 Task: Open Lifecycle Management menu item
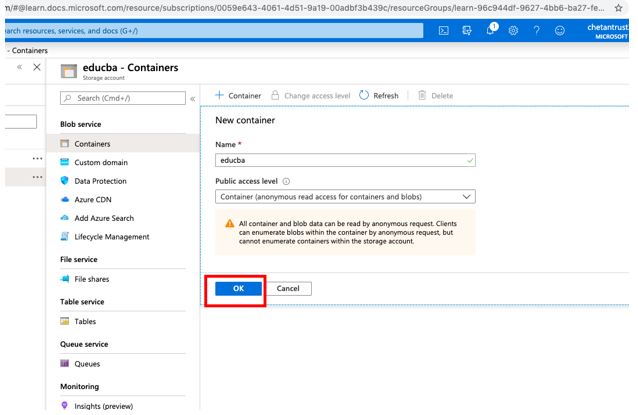coord(111,237)
